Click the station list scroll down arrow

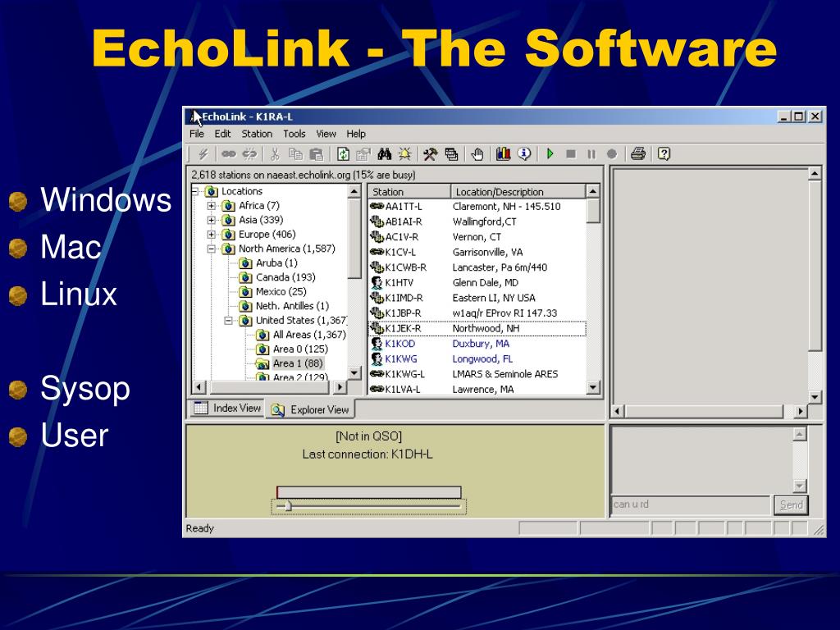592,387
